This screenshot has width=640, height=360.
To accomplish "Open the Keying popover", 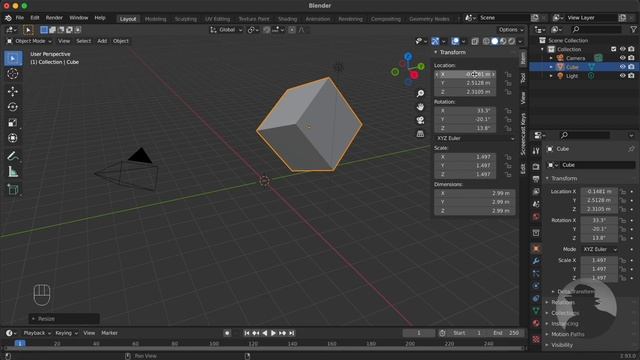I will point(66,333).
